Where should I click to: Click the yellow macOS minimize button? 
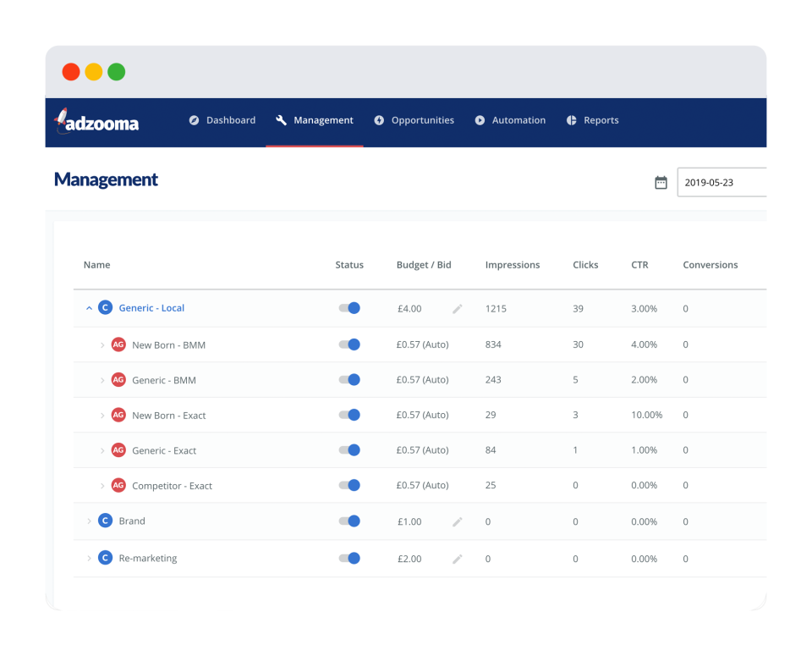pyautogui.click(x=94, y=72)
